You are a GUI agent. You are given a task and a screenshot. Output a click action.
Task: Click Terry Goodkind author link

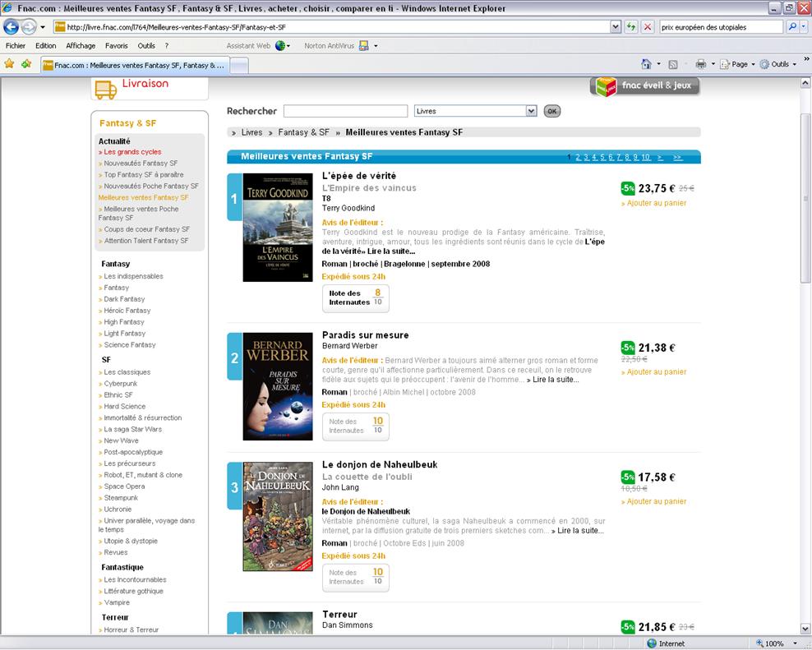pyautogui.click(x=348, y=208)
